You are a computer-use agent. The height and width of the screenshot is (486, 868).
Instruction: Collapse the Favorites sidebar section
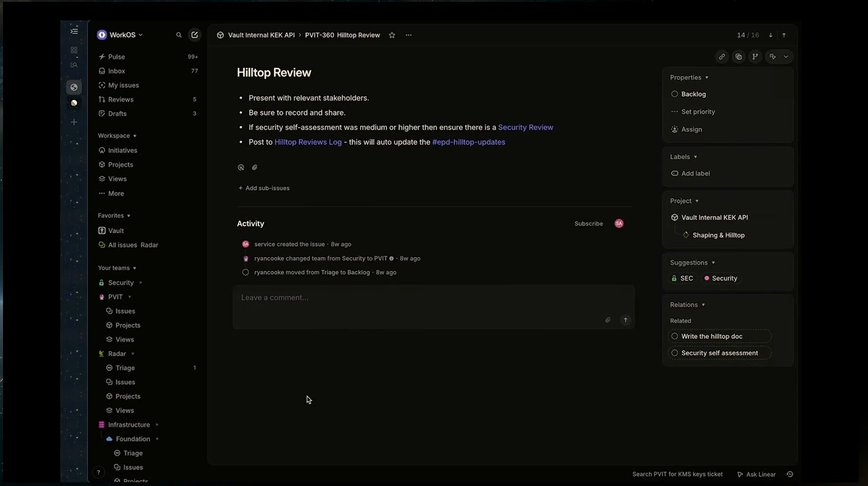114,216
